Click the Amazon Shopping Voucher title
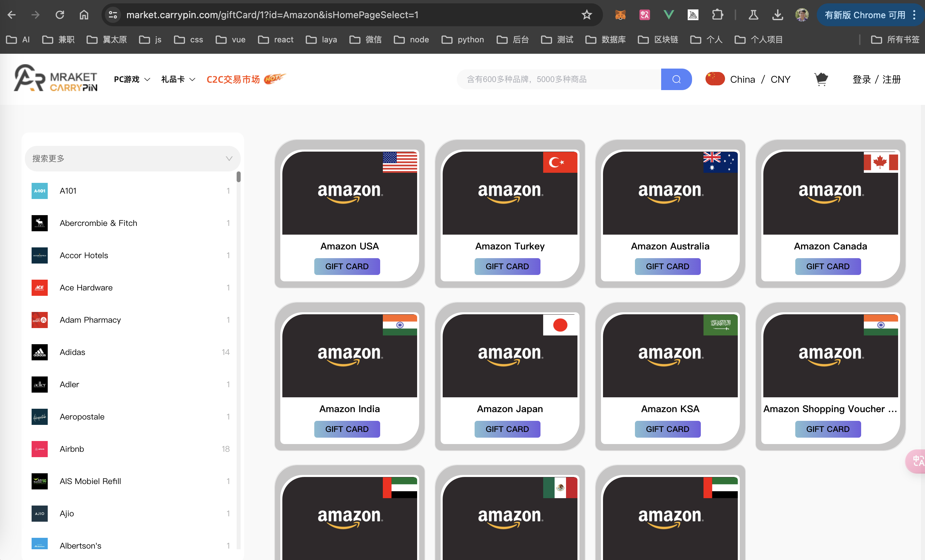Viewport: 925px width, 560px height. click(830, 409)
